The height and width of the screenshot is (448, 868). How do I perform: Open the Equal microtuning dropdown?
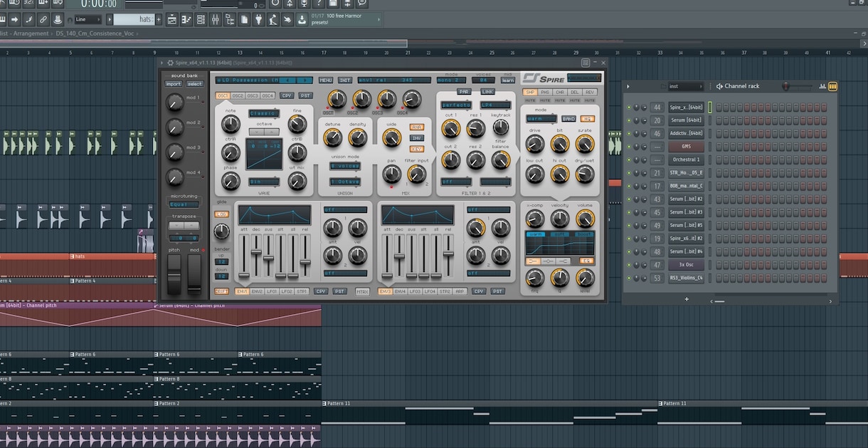click(x=184, y=204)
